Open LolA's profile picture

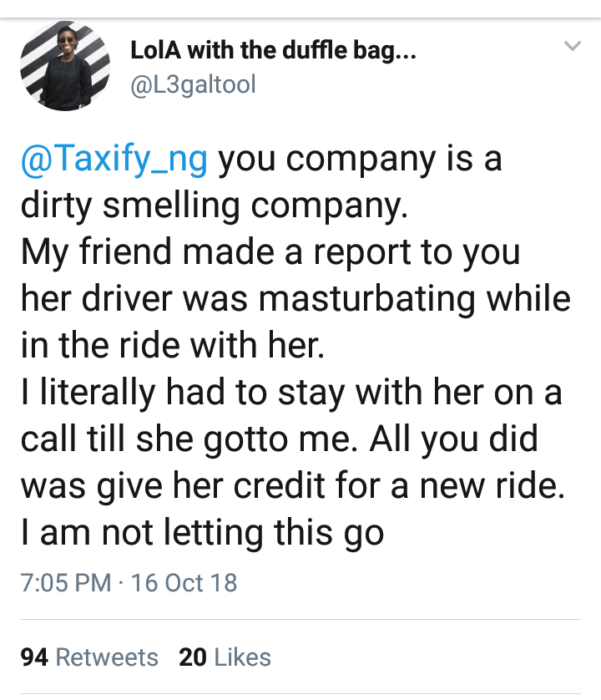pos(64,67)
